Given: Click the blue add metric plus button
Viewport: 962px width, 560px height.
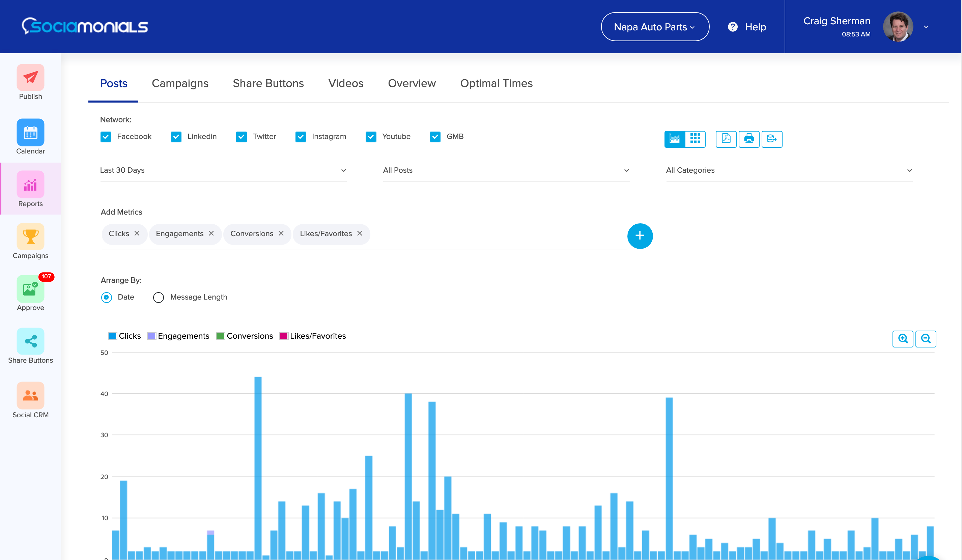Looking at the screenshot, I should [x=640, y=235].
